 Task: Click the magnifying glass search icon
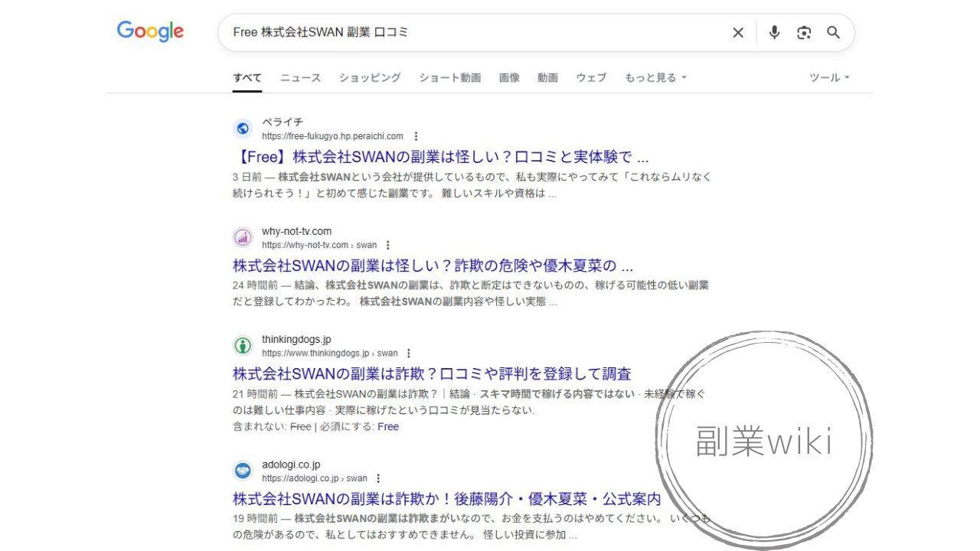pos(833,32)
